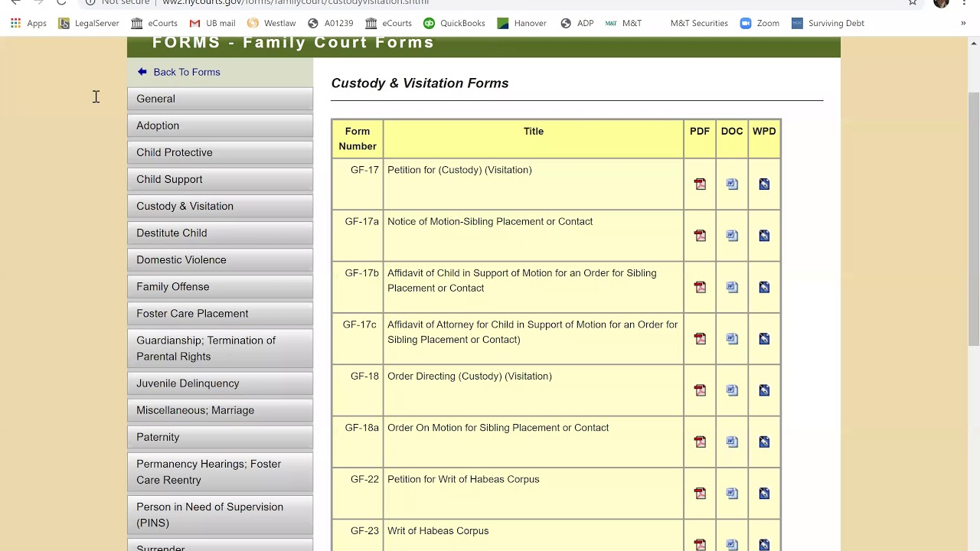Open the Miscellaneous; Marriage category
Screen dimensions: 980x551
point(220,410)
